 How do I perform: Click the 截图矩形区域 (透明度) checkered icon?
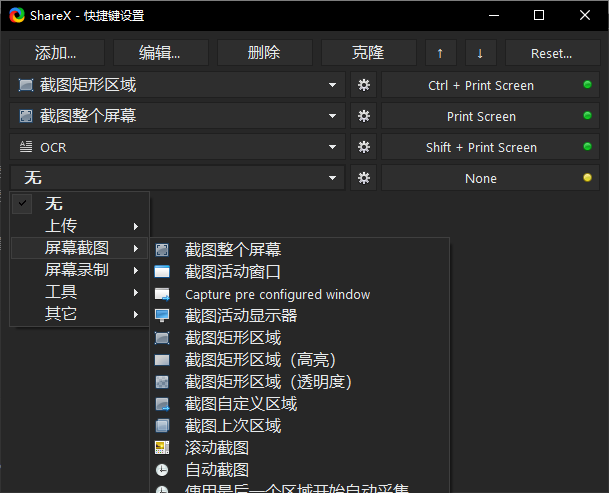click(162, 382)
